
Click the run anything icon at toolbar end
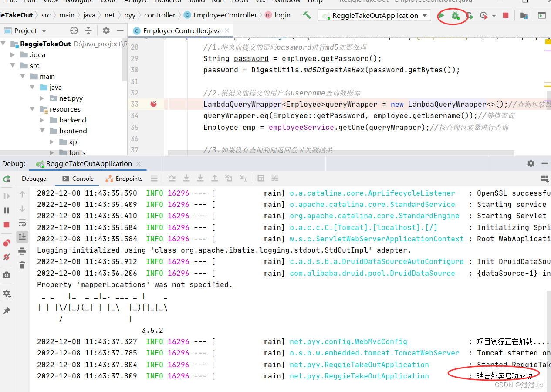coord(541,16)
